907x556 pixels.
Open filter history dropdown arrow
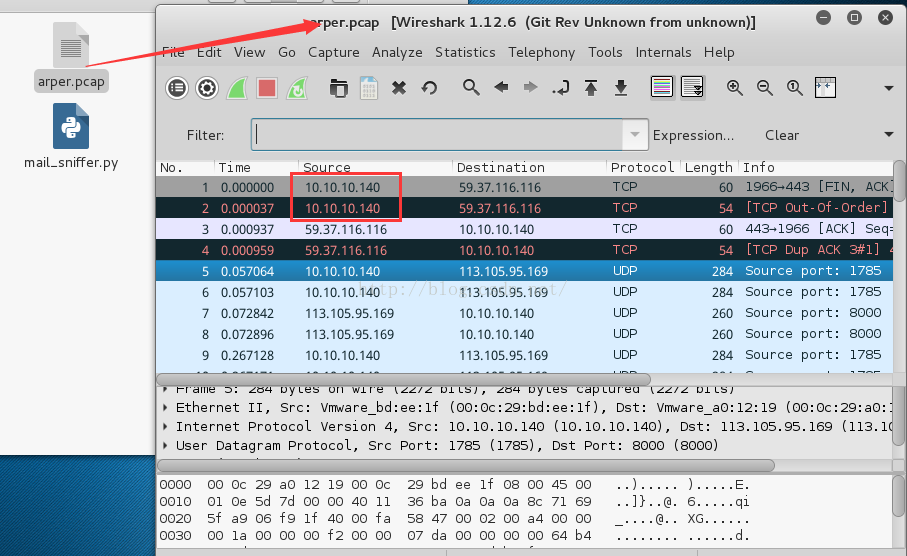point(635,134)
